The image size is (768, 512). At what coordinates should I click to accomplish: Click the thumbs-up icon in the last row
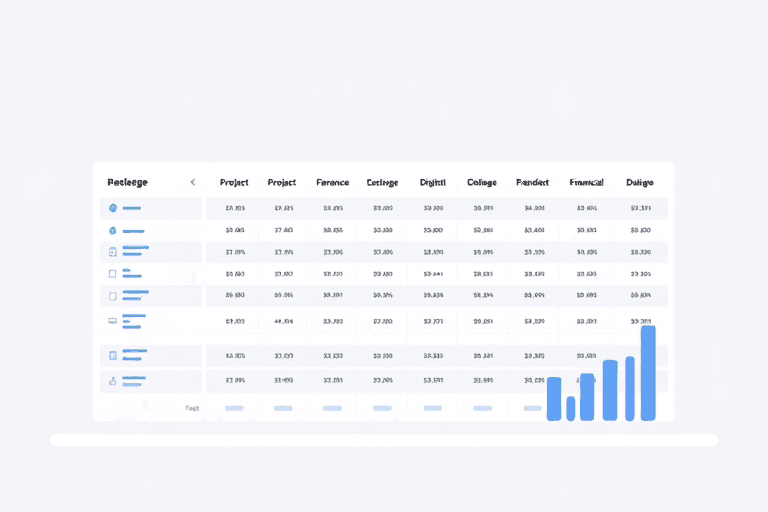113,380
